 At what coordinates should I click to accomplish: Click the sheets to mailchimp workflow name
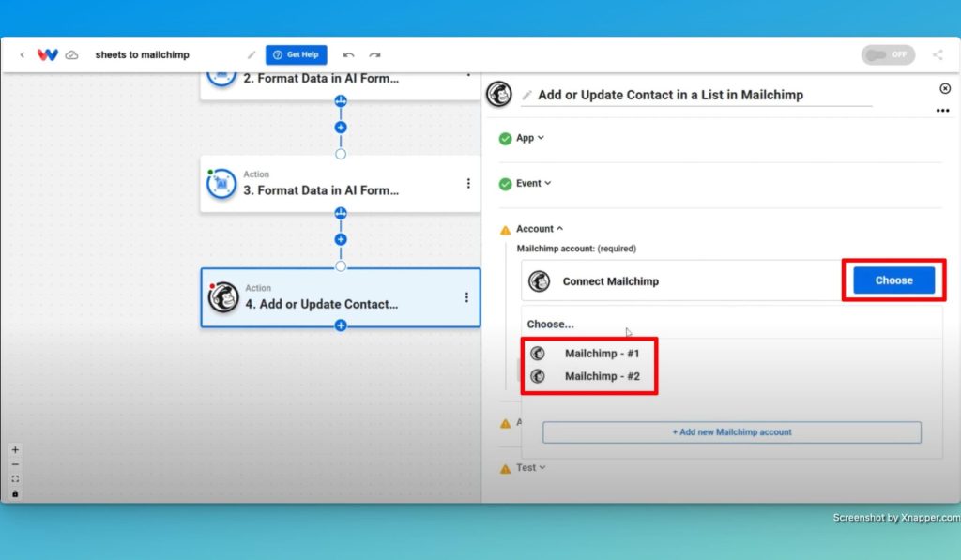click(143, 54)
